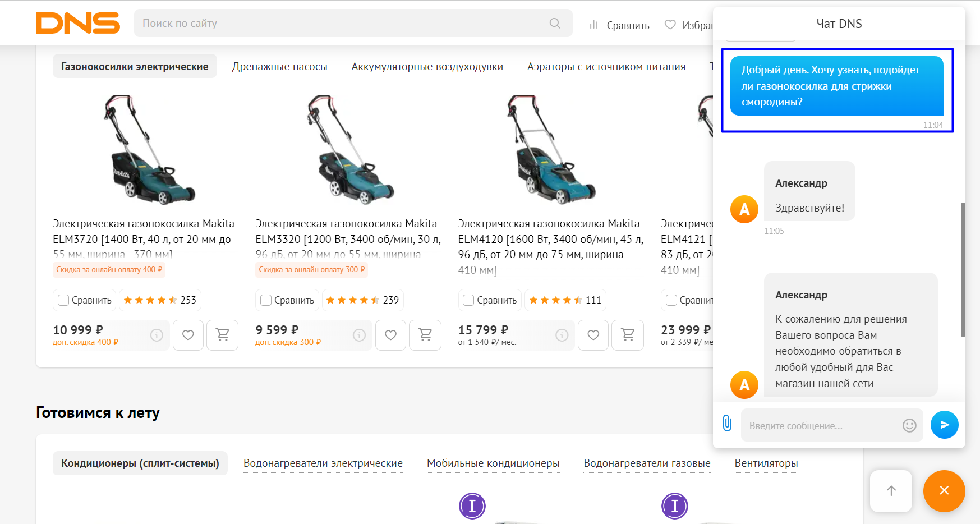Show price info for 15 799 ₽
The height and width of the screenshot is (524, 980).
point(562,335)
